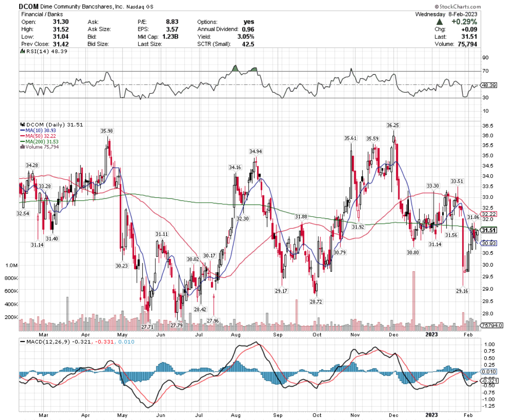The image size is (506, 420).
Task: Click the 34.94 August high label
Action: [255, 152]
